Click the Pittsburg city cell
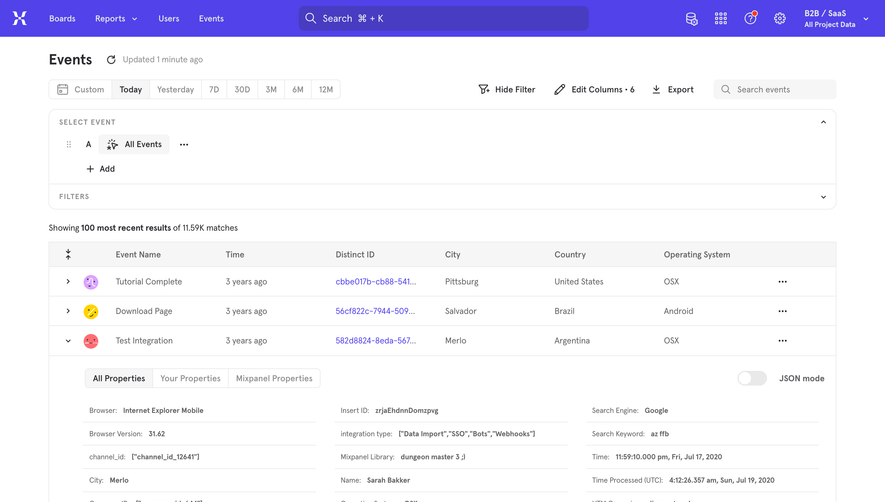 pos(462,282)
